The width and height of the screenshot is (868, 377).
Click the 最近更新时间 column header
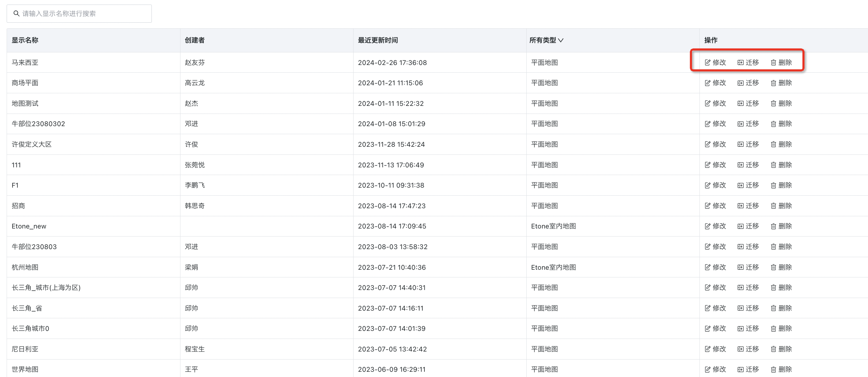point(378,40)
